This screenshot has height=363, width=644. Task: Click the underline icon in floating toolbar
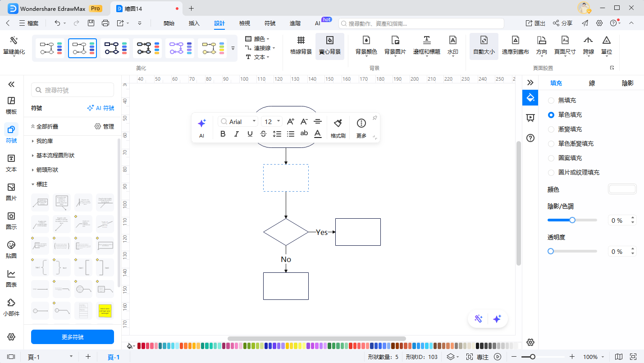pyautogui.click(x=250, y=133)
